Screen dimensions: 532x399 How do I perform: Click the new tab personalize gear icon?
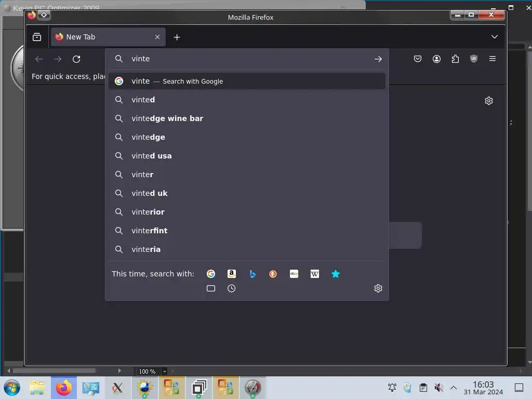tap(488, 101)
